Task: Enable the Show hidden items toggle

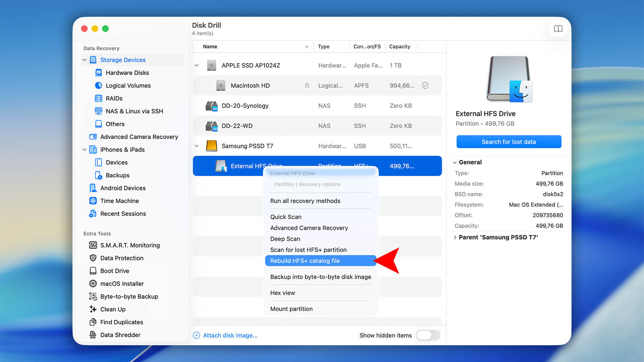Action: [x=428, y=335]
